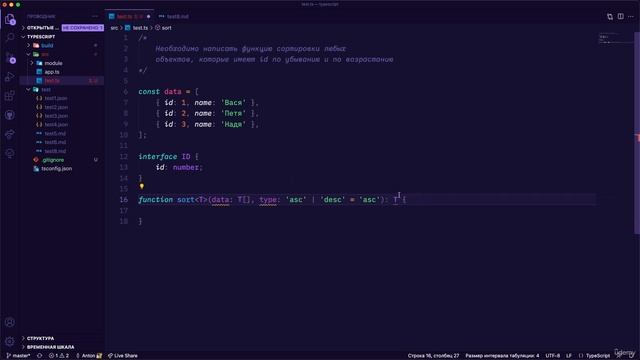Image resolution: width=640 pixels, height=360 pixels.
Task: Switch to the test8.md editor tab
Action: (x=174, y=16)
